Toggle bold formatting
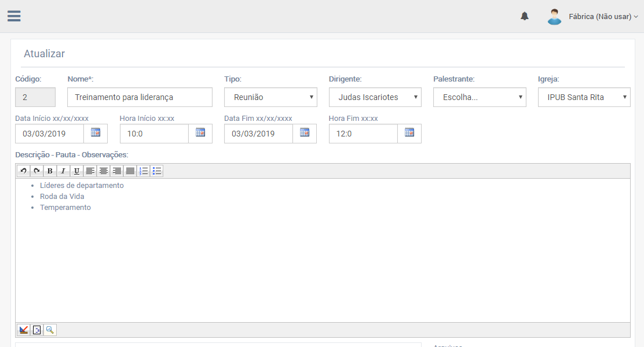This screenshot has height=347, width=644. click(50, 171)
